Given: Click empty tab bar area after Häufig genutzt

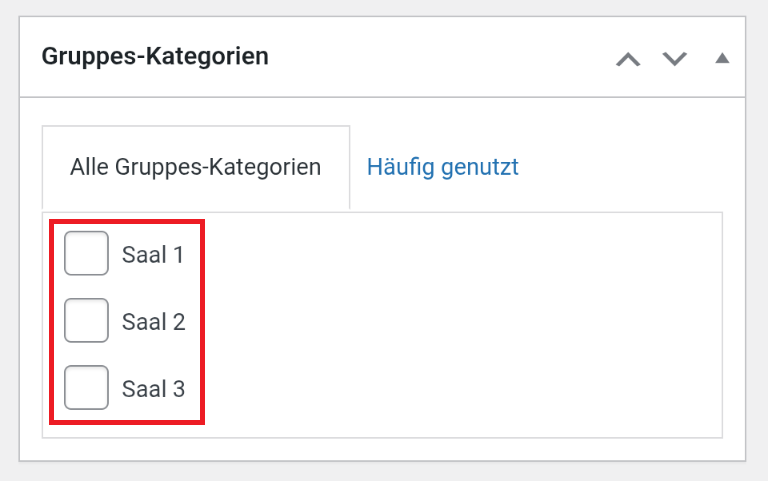Looking at the screenshot, I should pyautogui.click(x=630, y=167).
